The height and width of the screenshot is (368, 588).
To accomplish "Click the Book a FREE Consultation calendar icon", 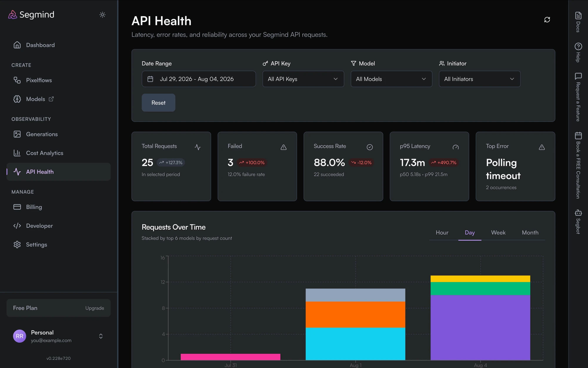I will (578, 135).
